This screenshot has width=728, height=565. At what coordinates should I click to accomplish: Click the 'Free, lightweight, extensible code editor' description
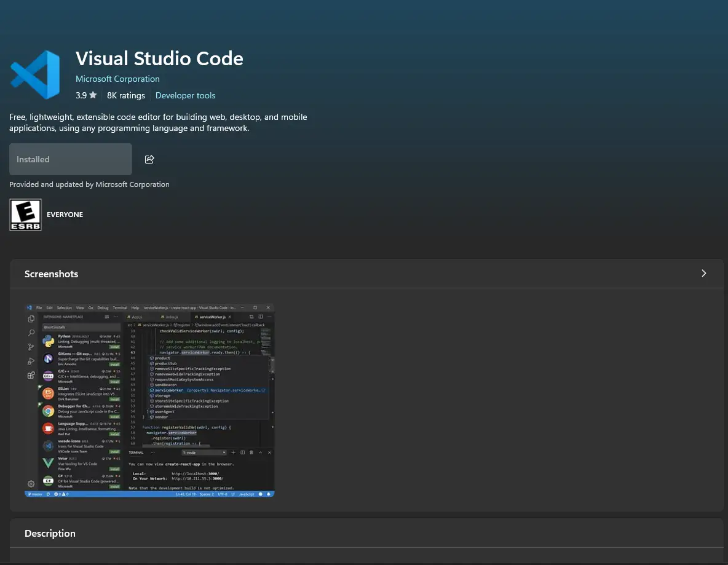pos(158,122)
